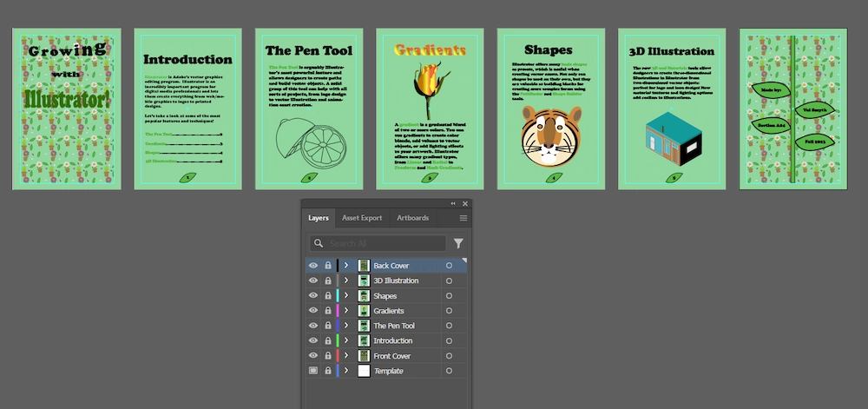Click target circle of Back Cover layer

coord(449,266)
